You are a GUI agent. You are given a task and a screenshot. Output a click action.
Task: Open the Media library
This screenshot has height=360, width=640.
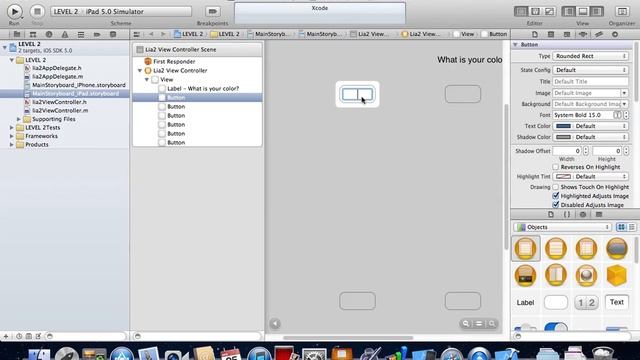[x=599, y=214]
